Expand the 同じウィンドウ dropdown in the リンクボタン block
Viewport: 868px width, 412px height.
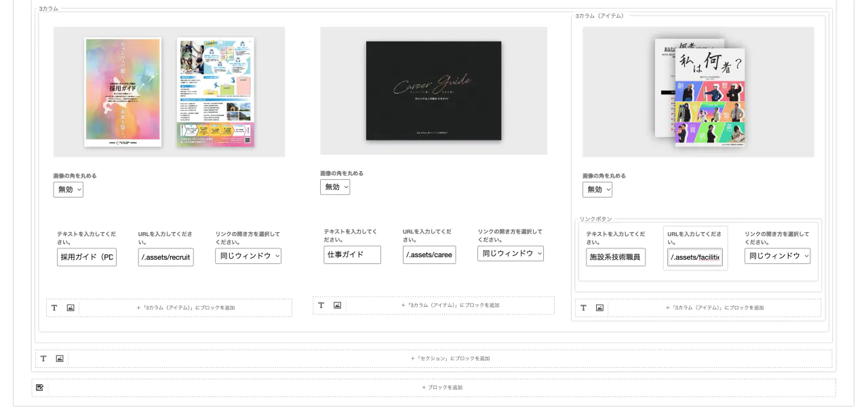[x=777, y=256]
